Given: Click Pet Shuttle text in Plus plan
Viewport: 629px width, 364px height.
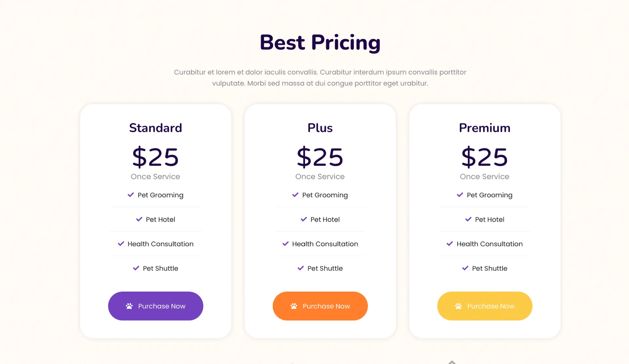Looking at the screenshot, I should pos(325,268).
